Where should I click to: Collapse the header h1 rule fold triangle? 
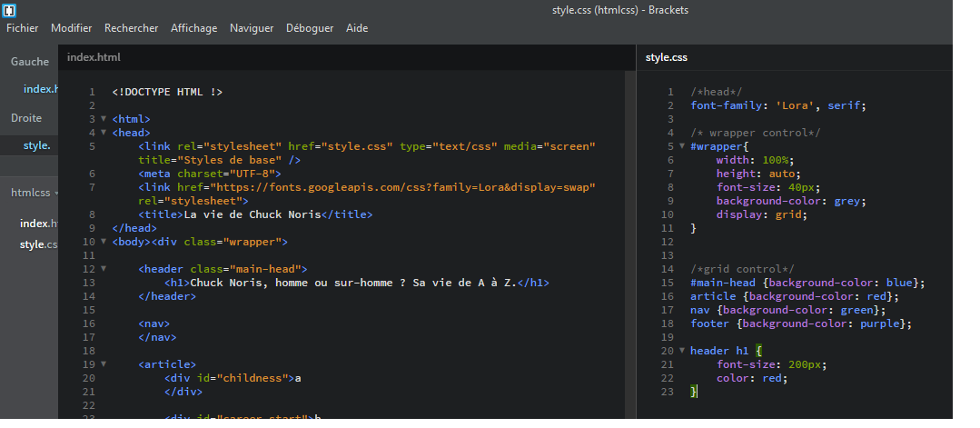click(682, 351)
